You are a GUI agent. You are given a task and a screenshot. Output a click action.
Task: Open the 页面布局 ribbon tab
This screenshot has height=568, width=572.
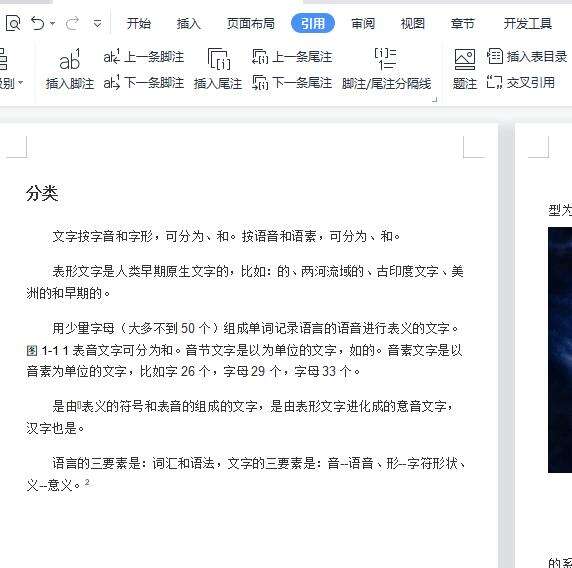251,24
